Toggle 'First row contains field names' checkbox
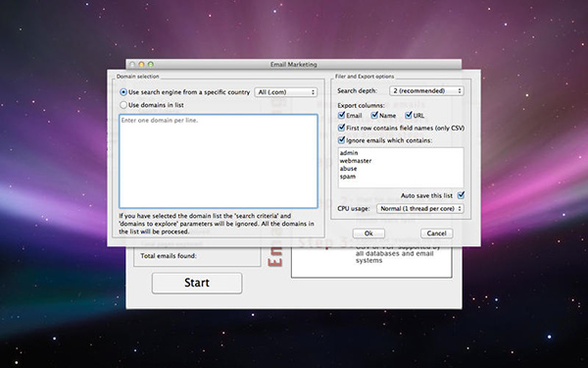This screenshot has width=588, height=368. (x=341, y=128)
